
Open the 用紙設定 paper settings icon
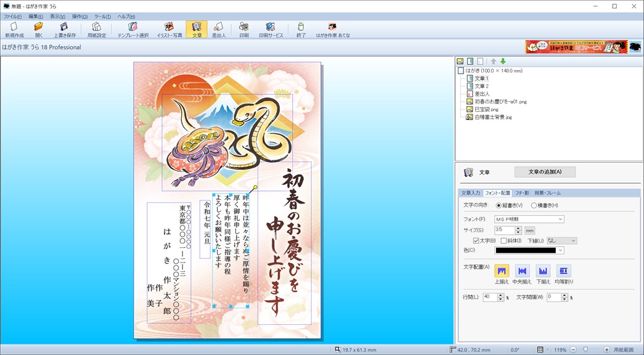click(x=97, y=30)
